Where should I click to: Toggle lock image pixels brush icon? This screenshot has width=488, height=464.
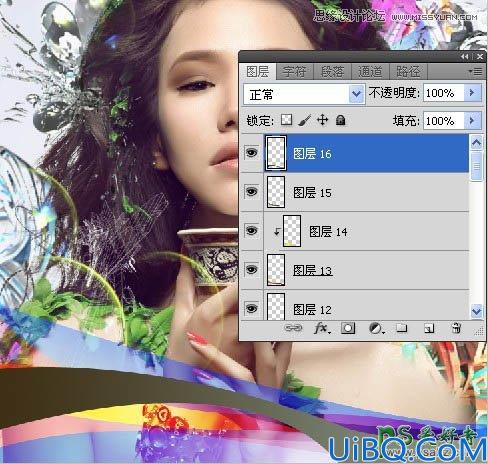[304, 120]
